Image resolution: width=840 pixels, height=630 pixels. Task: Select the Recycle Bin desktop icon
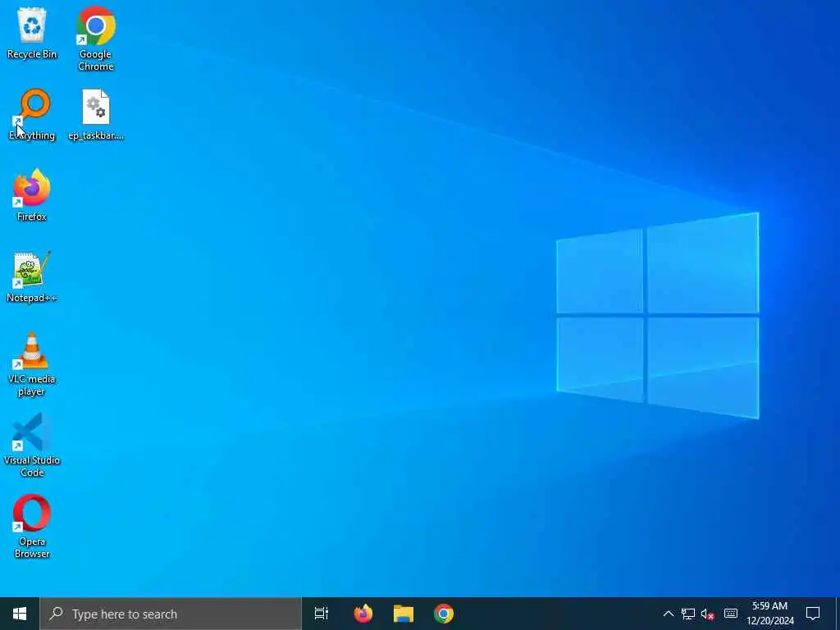(32, 33)
